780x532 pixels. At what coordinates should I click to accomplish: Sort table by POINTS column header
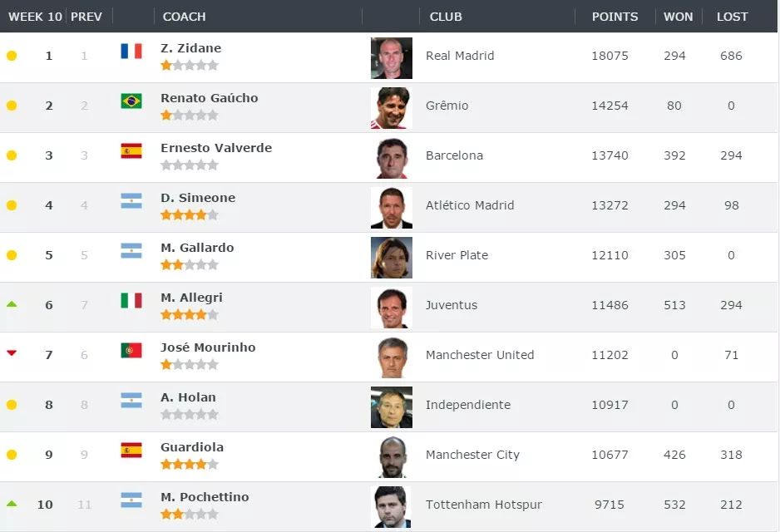pos(615,17)
